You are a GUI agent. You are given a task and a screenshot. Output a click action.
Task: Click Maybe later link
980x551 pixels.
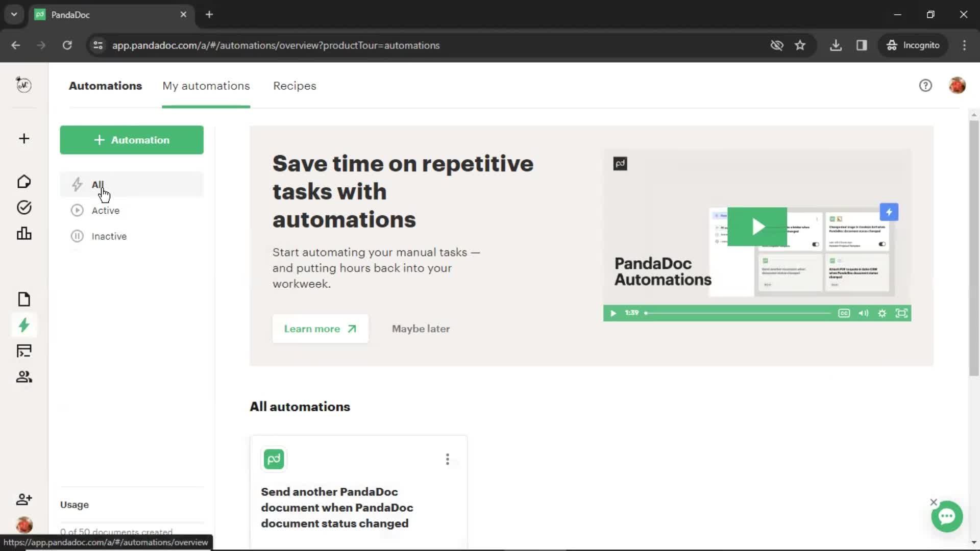pos(421,329)
